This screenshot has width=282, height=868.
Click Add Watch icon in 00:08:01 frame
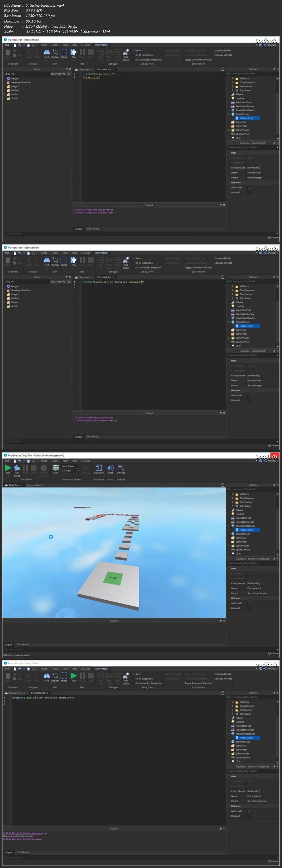(x=126, y=676)
